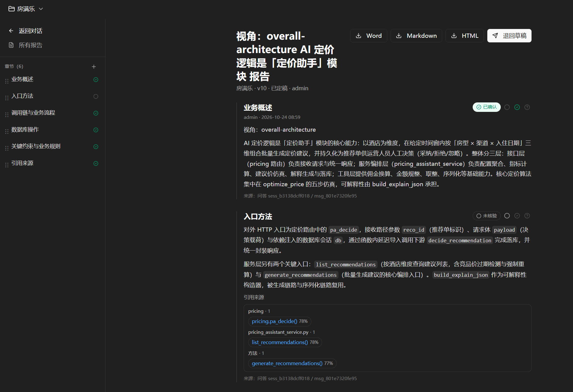This screenshot has height=392, width=573.
Task: Open 所有报告 in the sidebar
Action: pos(30,45)
